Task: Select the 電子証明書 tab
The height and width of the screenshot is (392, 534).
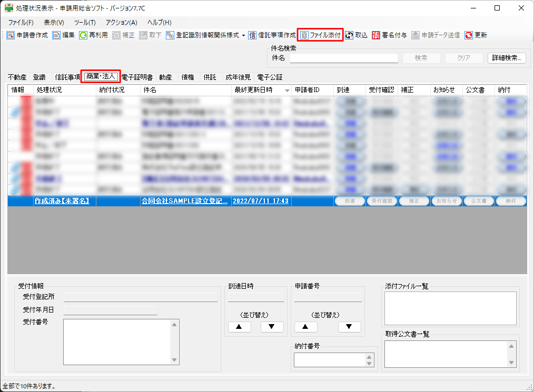Action: (137, 77)
